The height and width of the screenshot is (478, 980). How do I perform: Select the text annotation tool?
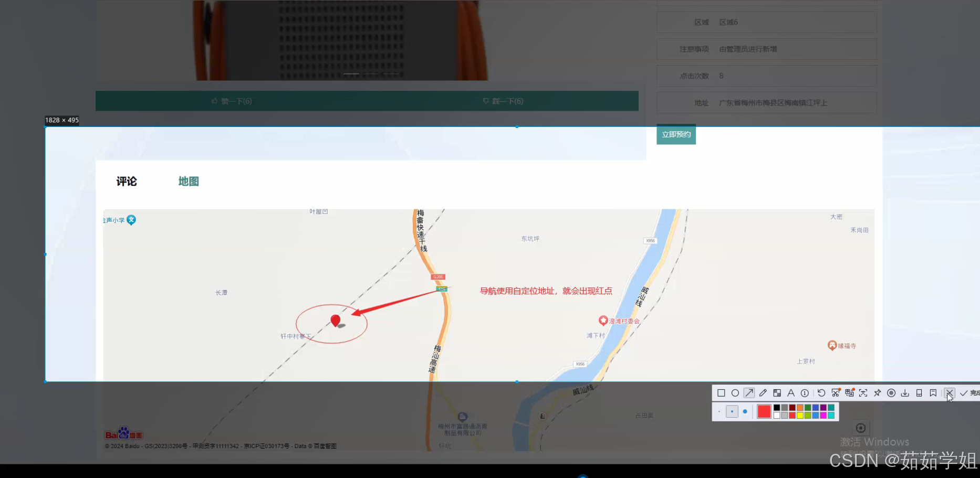(x=791, y=393)
